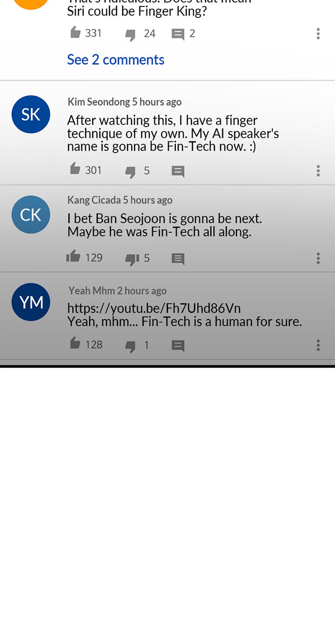This screenshot has height=644, width=335.
Task: Open the youtu.be/Fh7Uhd86Vn link
Action: [x=154, y=308]
